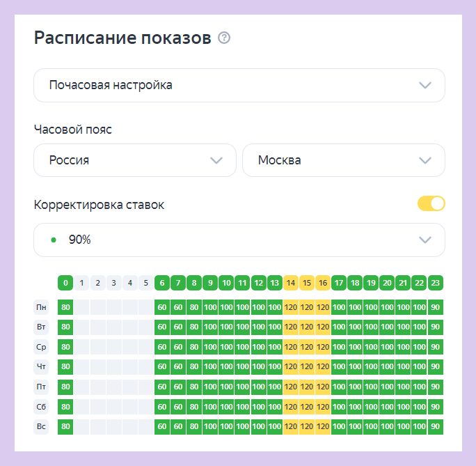Select hour 3 column header
The image size is (476, 466).
(113, 283)
